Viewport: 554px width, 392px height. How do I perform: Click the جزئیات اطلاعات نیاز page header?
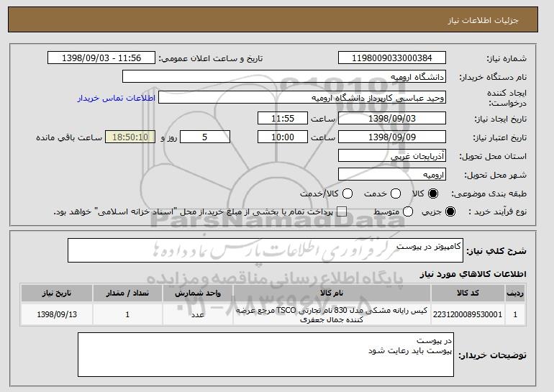pyautogui.click(x=483, y=20)
